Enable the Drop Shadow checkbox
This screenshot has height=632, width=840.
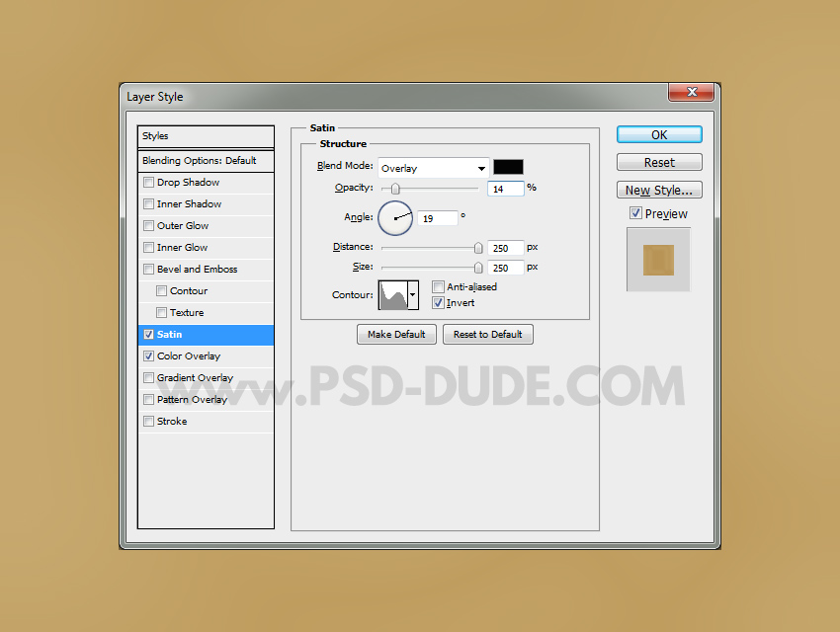pyautogui.click(x=149, y=183)
